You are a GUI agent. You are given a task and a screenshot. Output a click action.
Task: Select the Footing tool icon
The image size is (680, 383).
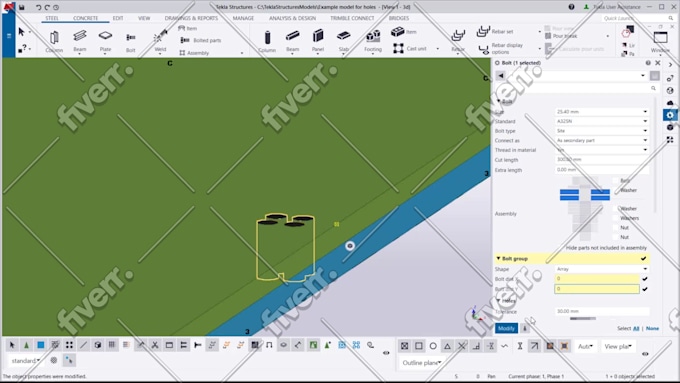pyautogui.click(x=373, y=36)
